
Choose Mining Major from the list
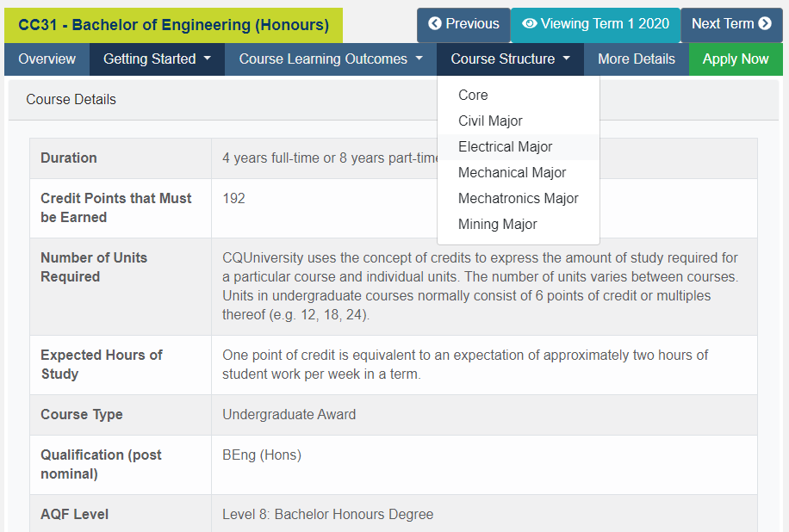point(497,225)
